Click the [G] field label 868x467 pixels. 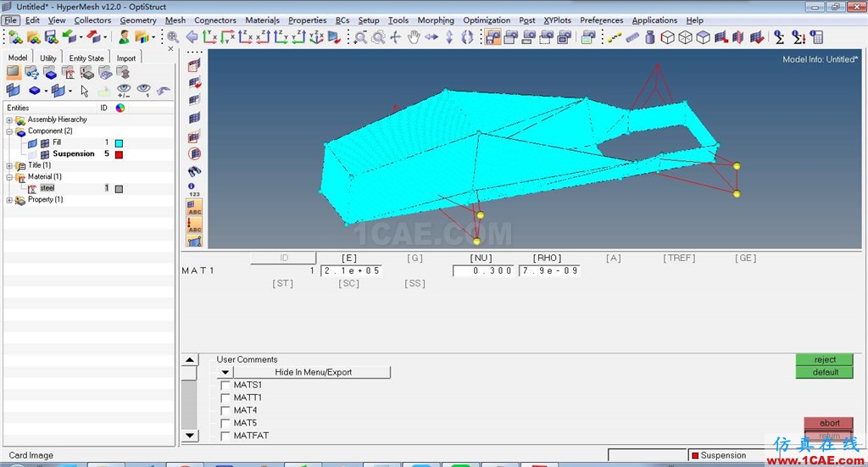(x=415, y=259)
